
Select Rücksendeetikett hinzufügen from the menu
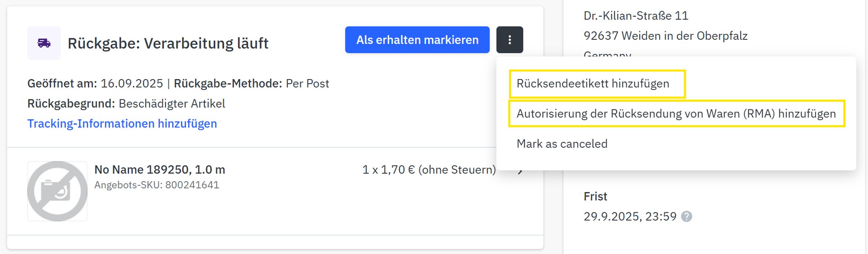click(593, 84)
